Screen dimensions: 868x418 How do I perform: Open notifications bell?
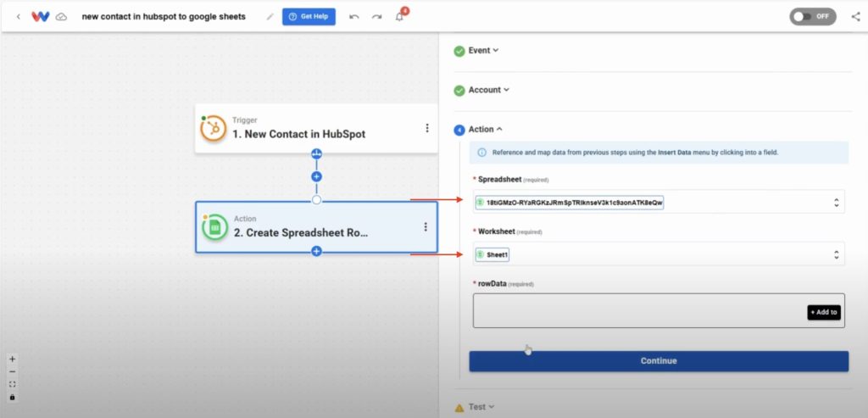tap(400, 17)
